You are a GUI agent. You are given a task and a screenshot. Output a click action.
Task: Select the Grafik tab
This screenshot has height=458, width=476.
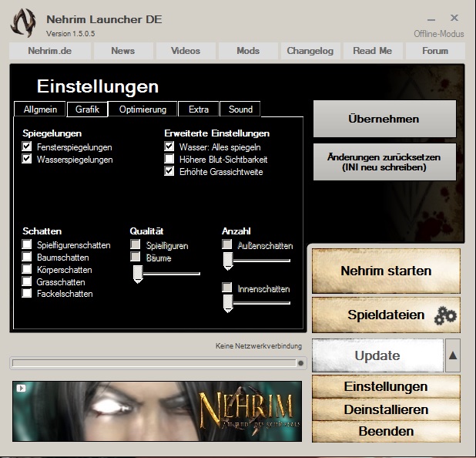[88, 109]
